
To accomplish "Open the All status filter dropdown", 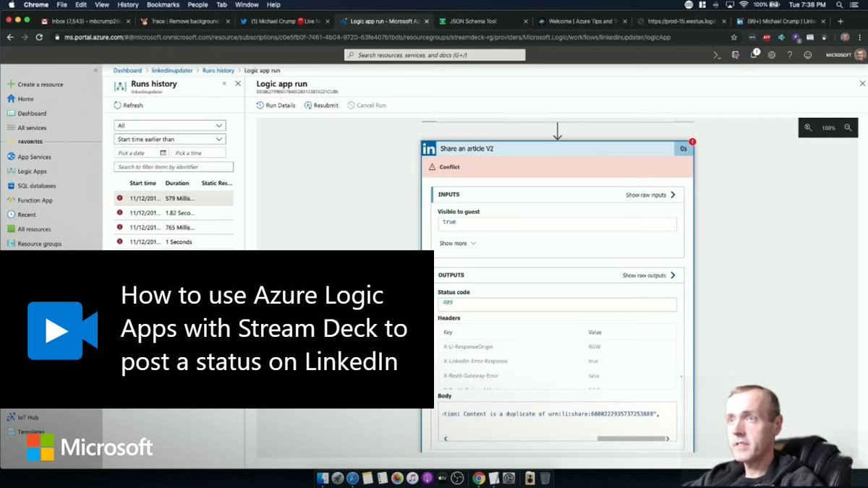I will [x=170, y=125].
